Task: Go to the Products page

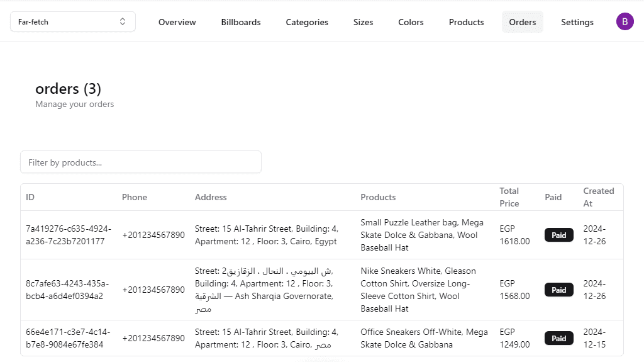Action: tap(466, 22)
